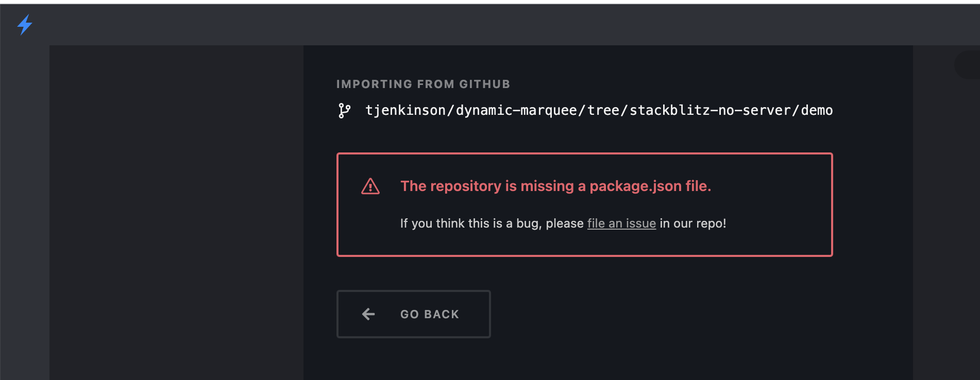980x380 pixels.
Task: Click the missing package.json error message
Action: [556, 186]
